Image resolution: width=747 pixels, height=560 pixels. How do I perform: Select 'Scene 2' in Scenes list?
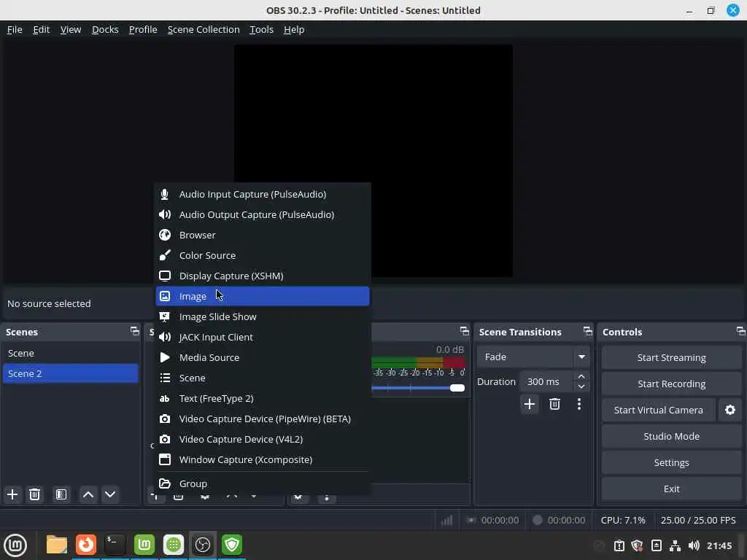click(70, 374)
